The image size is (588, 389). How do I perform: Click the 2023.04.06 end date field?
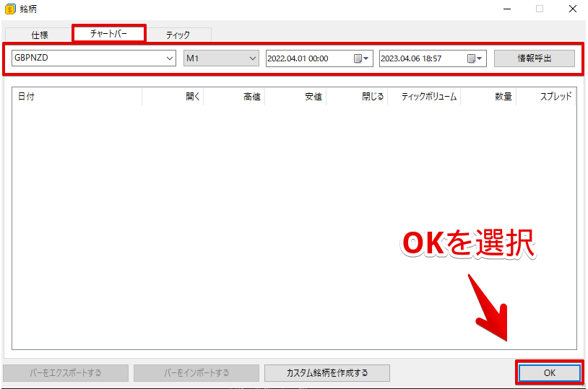pyautogui.click(x=420, y=58)
